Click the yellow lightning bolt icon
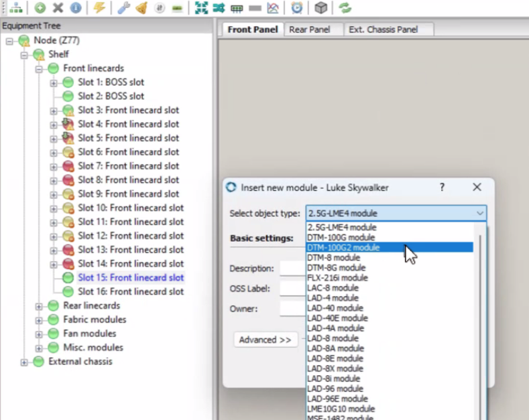The image size is (529, 420). [x=99, y=8]
